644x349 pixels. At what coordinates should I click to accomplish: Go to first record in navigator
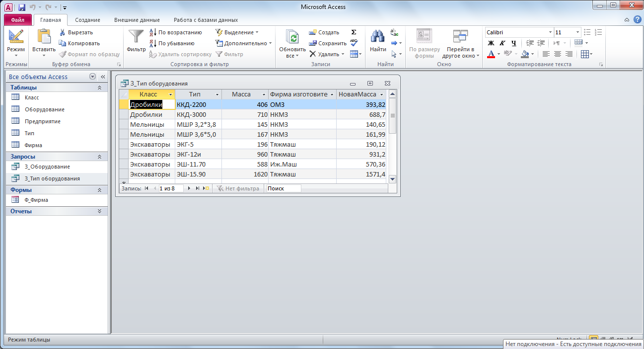coord(146,188)
